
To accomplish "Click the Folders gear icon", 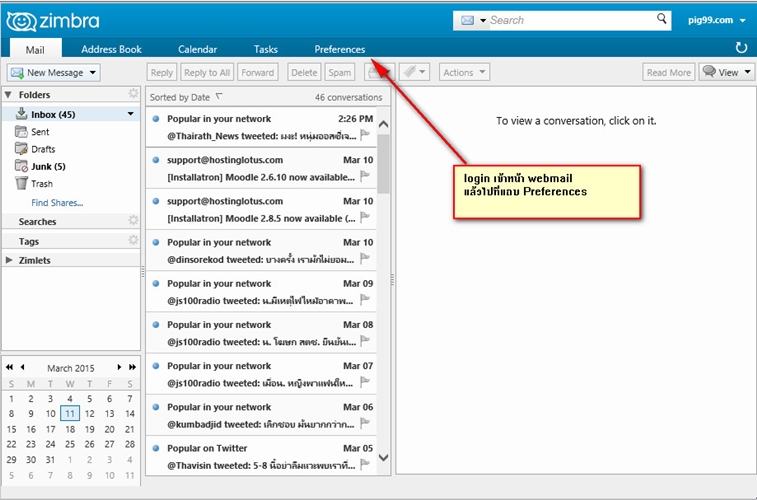I will click(133, 94).
